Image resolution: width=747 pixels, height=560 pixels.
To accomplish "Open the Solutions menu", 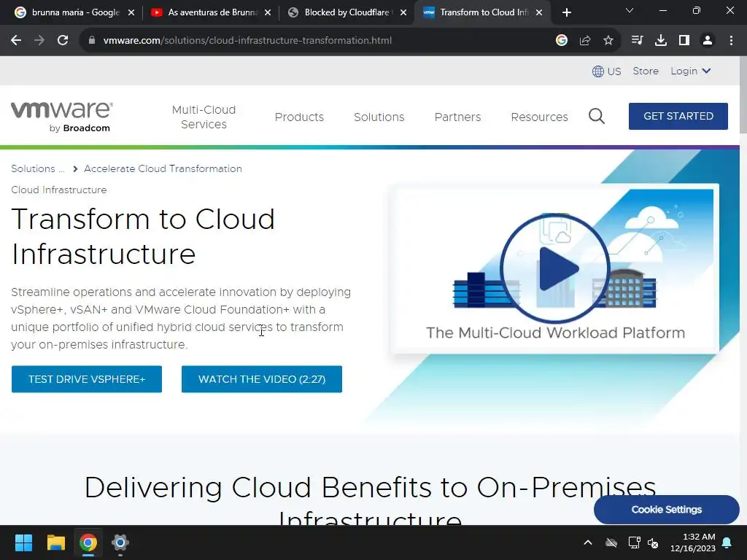I will point(379,117).
